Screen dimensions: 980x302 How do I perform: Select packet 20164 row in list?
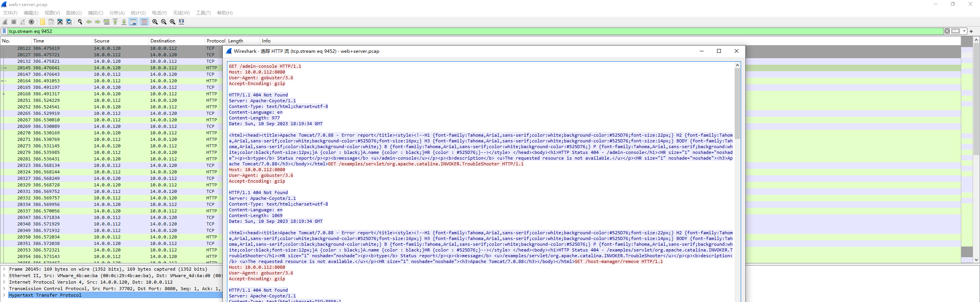[111, 81]
